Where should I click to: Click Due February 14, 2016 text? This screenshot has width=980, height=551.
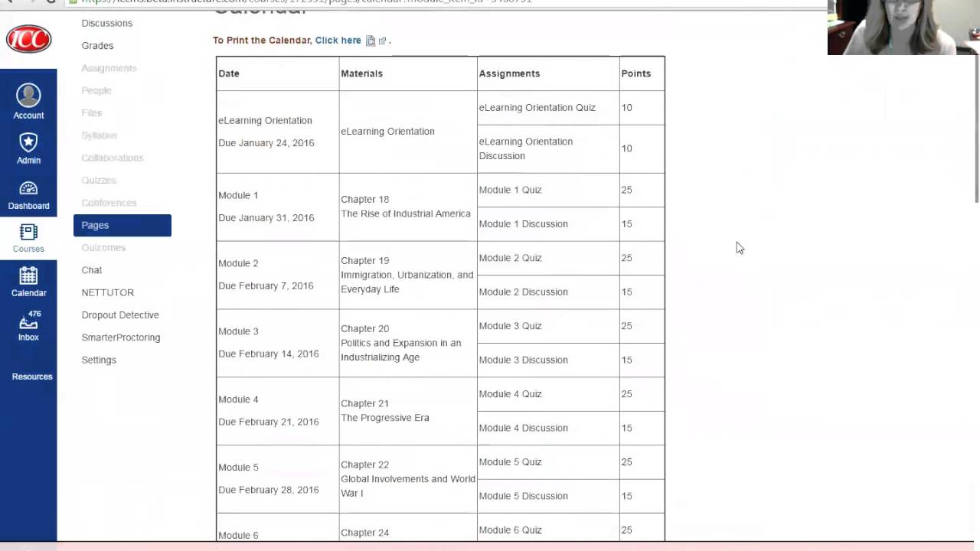268,354
